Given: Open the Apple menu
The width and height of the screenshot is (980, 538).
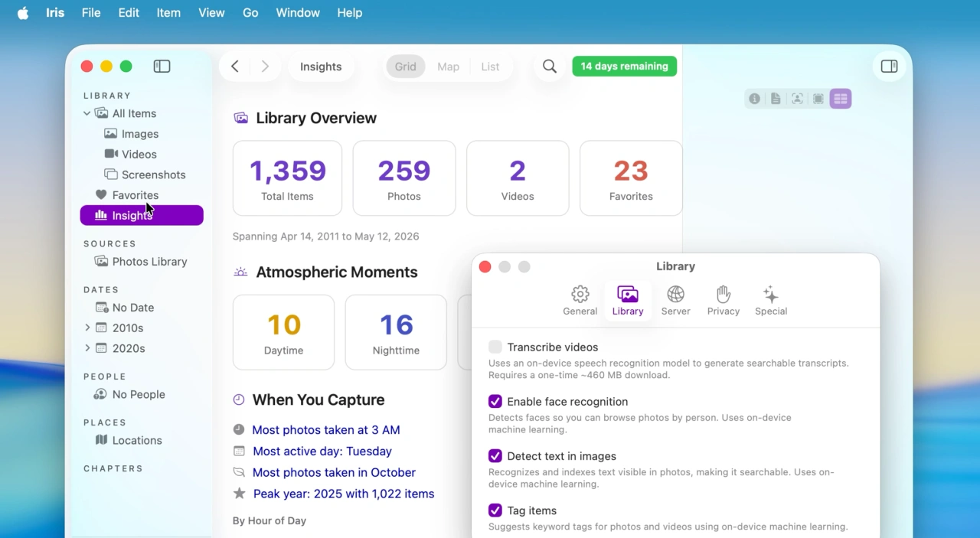Looking at the screenshot, I should [x=23, y=13].
